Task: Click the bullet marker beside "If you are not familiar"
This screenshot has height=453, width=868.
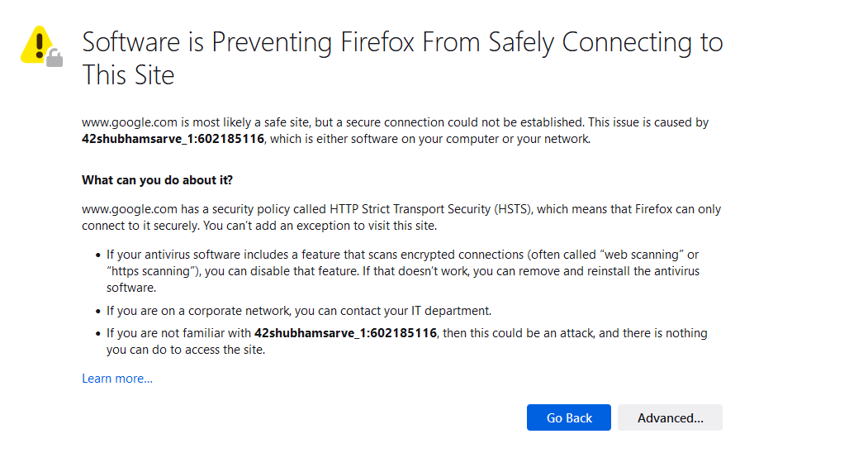Action: pos(98,333)
